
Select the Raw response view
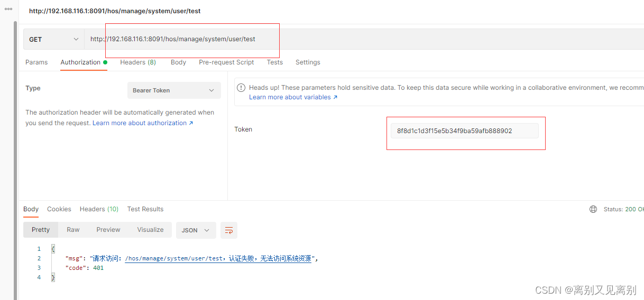click(x=73, y=230)
